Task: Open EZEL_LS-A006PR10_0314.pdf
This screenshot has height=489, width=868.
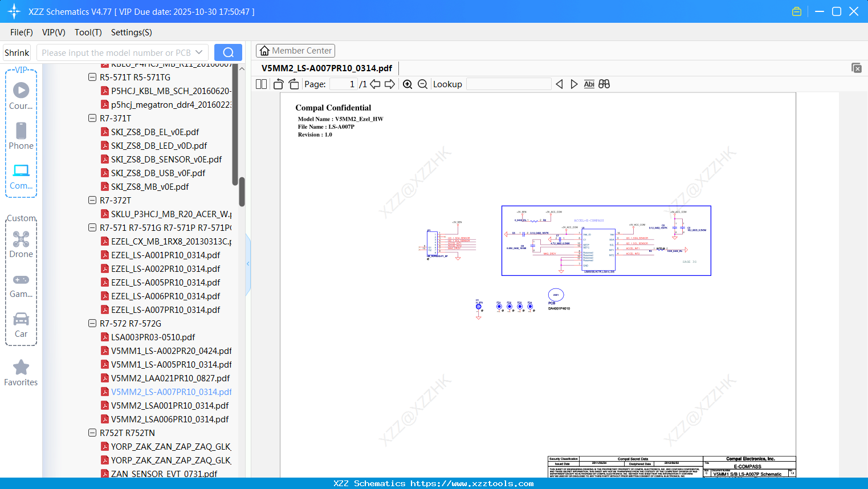Action: (165, 296)
